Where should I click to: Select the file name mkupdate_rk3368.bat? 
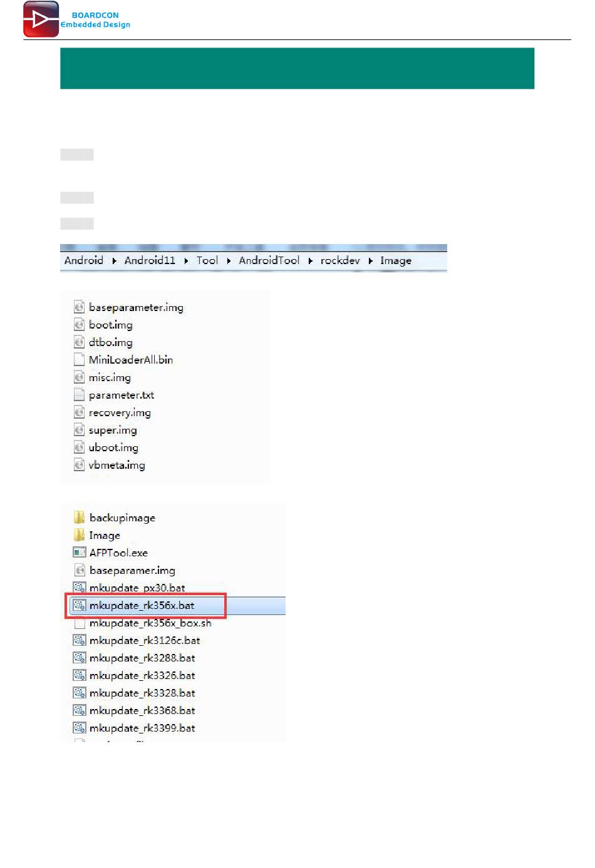pos(142,710)
